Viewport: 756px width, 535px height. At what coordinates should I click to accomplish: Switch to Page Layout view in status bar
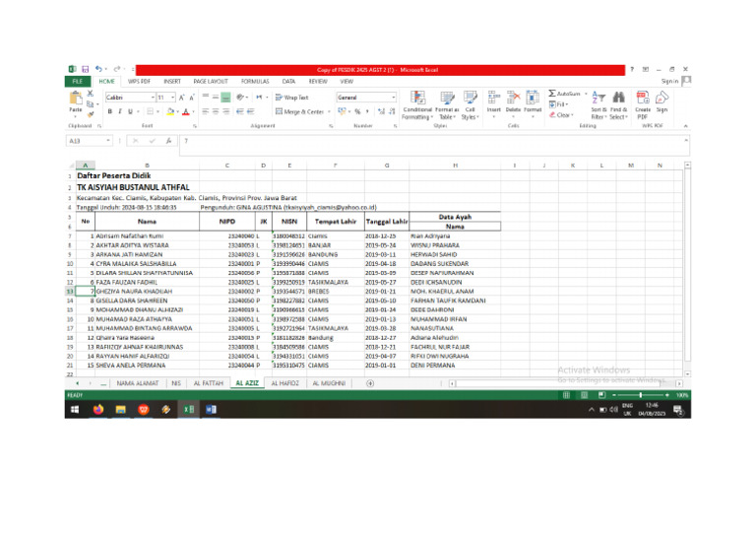pyautogui.click(x=585, y=395)
